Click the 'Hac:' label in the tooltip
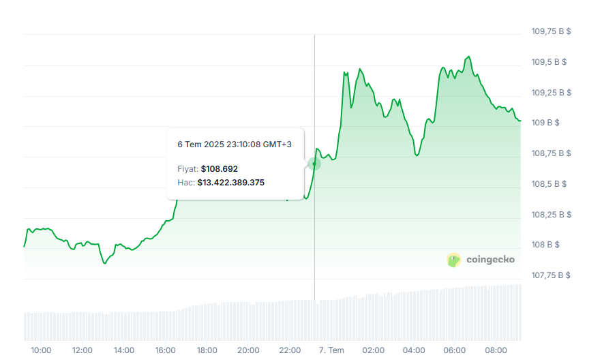 coord(186,183)
